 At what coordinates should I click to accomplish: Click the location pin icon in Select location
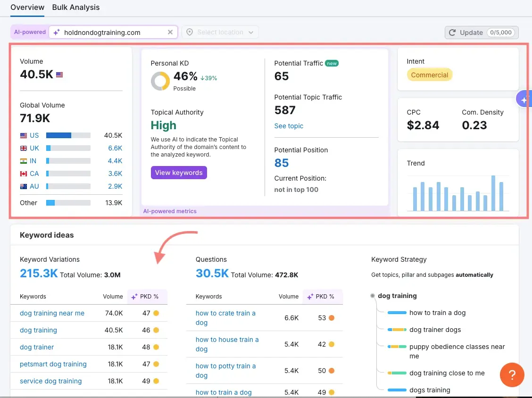pos(190,32)
